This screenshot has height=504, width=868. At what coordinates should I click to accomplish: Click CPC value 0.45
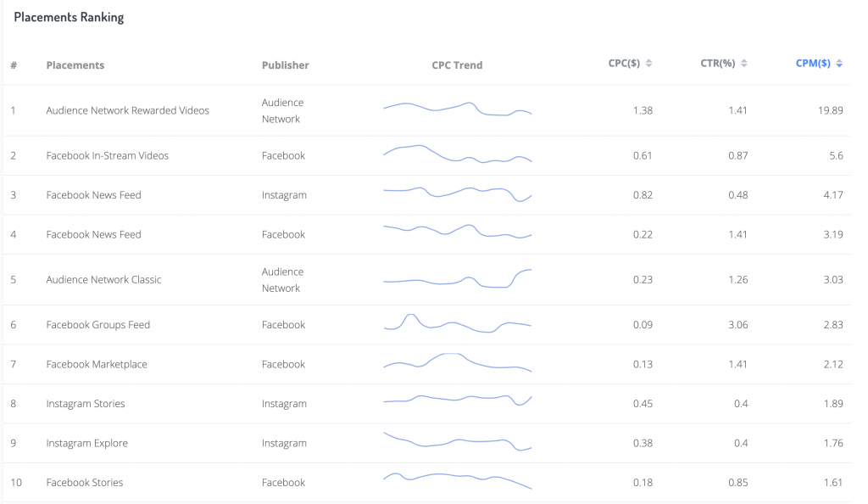pos(643,404)
